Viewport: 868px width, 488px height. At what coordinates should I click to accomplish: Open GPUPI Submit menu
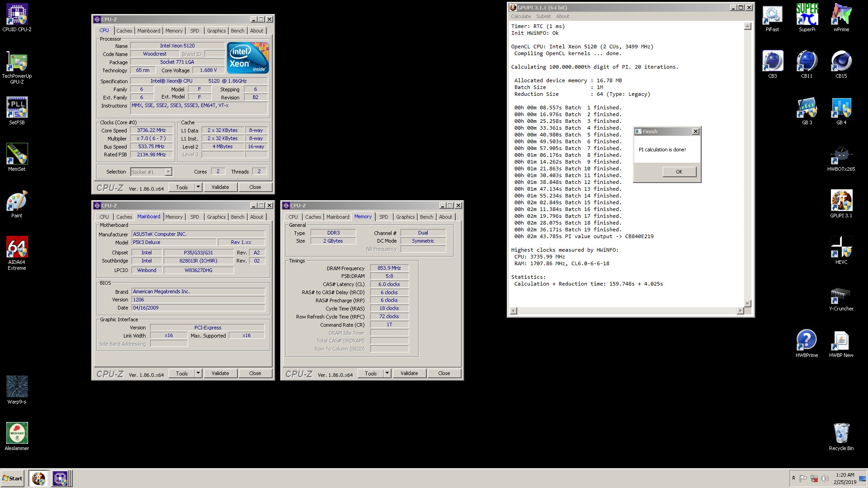[x=543, y=16]
